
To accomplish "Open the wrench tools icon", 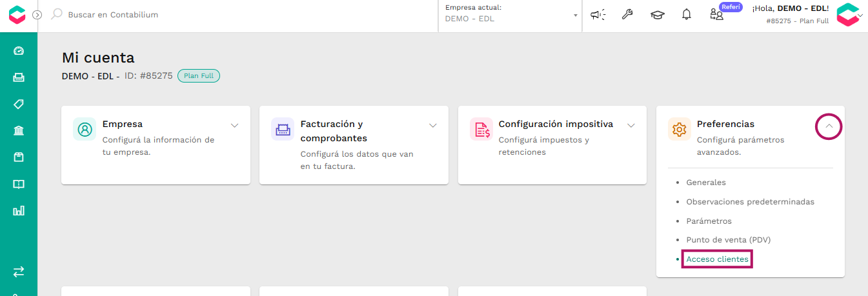I will [x=627, y=14].
